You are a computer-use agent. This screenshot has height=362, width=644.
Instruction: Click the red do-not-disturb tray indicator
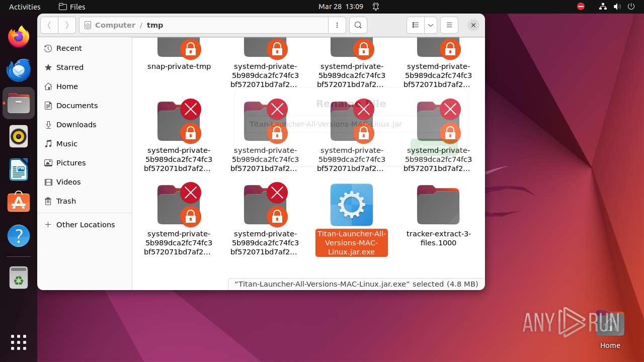[581, 7]
